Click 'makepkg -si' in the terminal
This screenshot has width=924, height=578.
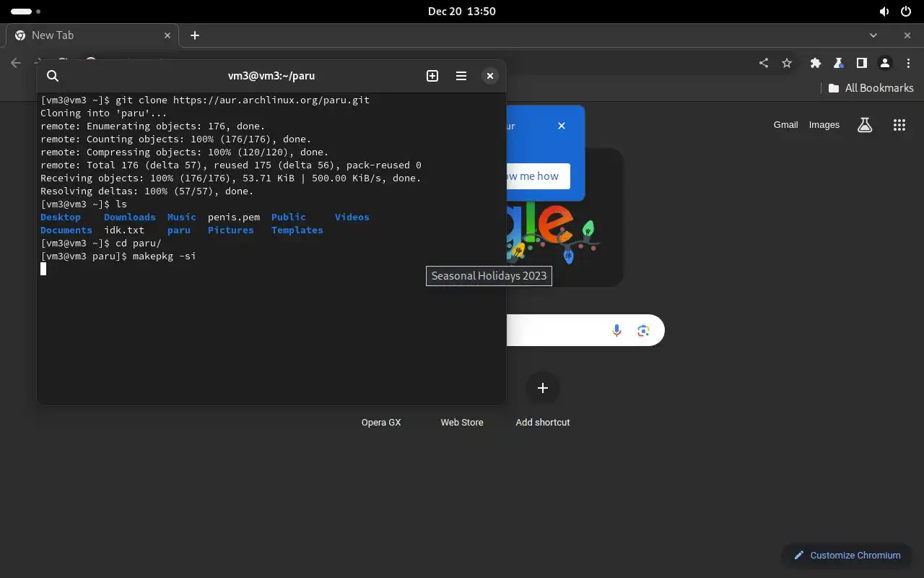[165, 256]
